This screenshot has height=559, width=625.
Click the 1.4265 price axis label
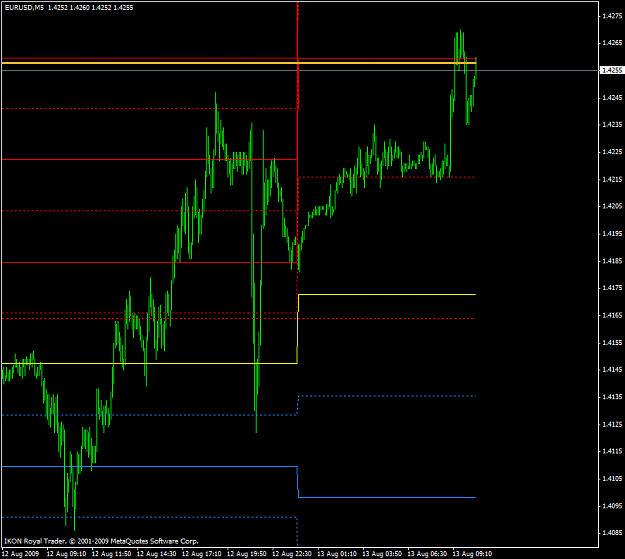click(612, 43)
